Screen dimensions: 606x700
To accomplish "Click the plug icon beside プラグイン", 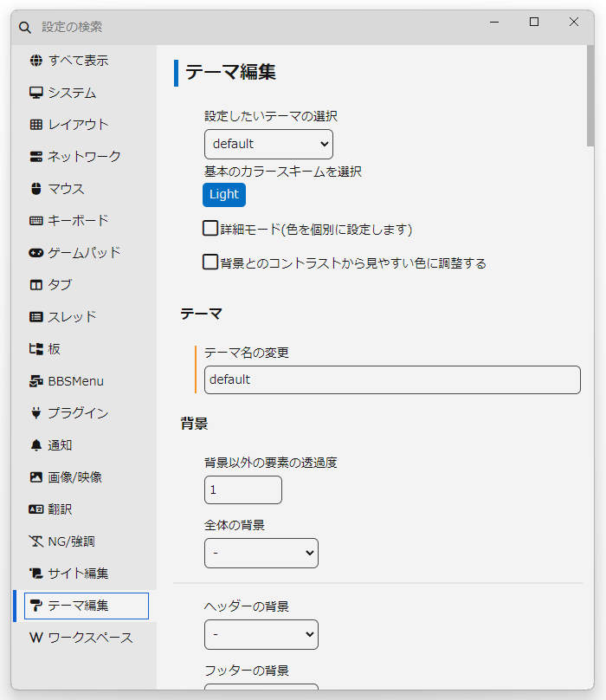I will pos(36,413).
